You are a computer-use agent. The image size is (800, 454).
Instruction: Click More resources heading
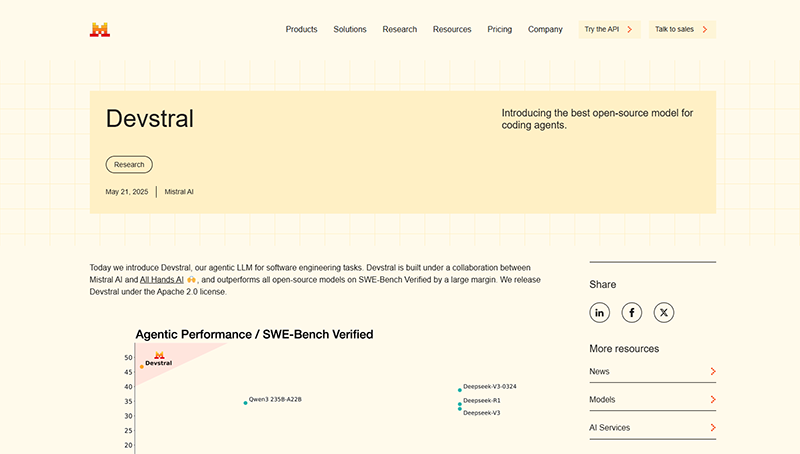coord(624,349)
